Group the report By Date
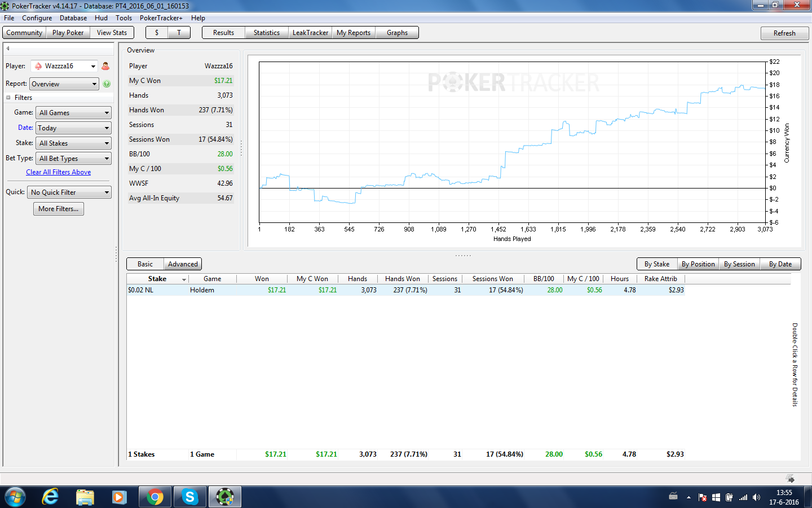 coord(780,264)
